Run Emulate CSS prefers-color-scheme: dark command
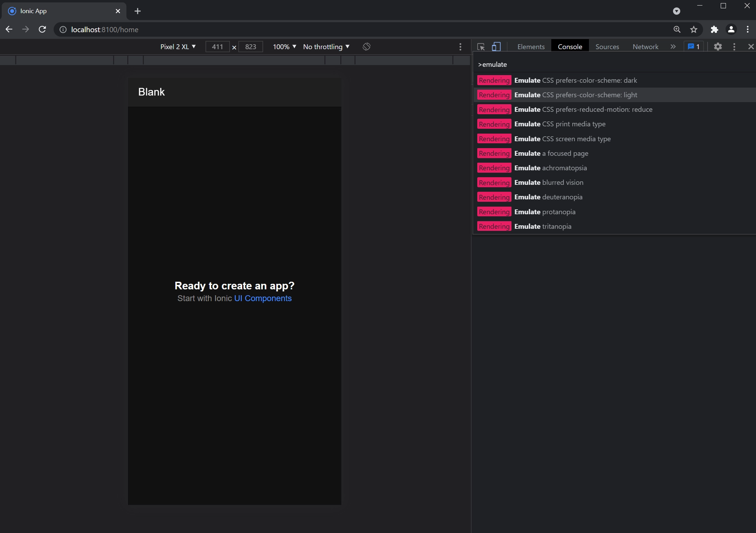 click(575, 80)
